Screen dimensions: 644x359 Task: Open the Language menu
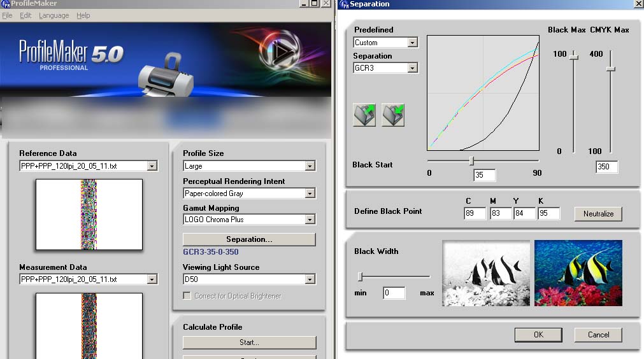[54, 15]
